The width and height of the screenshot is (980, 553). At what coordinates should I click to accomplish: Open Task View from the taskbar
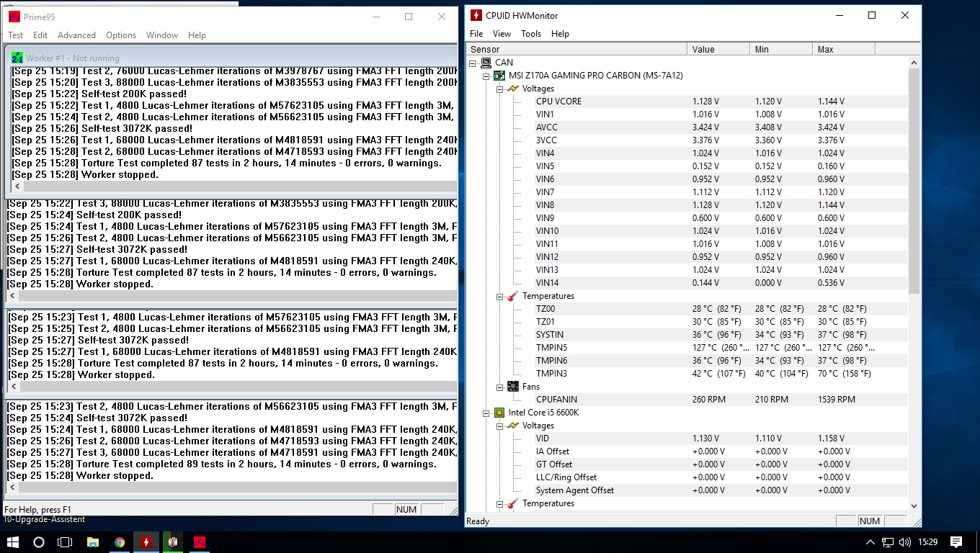coord(65,541)
